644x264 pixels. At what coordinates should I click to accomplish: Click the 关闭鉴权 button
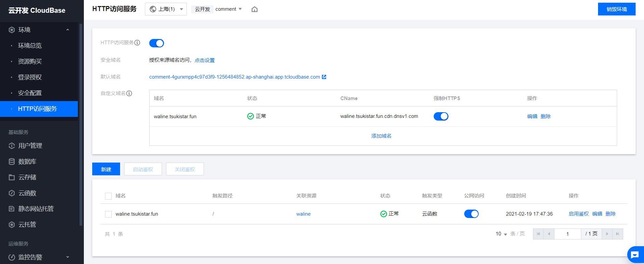point(185,169)
